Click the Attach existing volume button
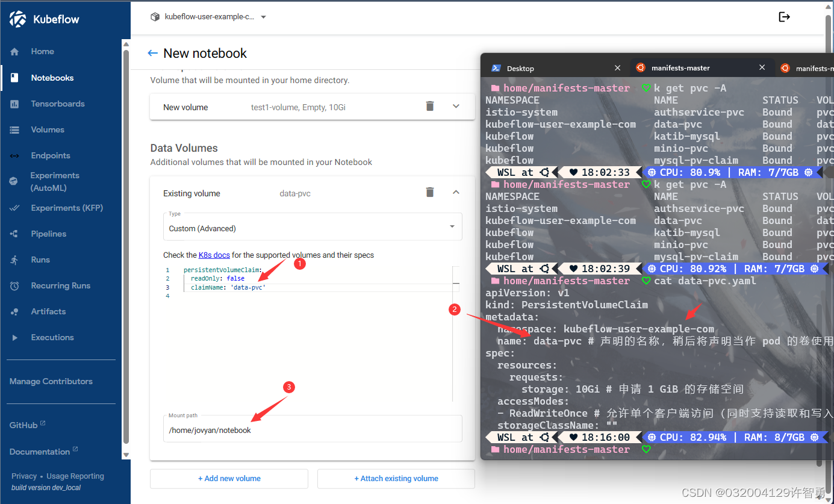The image size is (834, 504). pyautogui.click(x=396, y=479)
